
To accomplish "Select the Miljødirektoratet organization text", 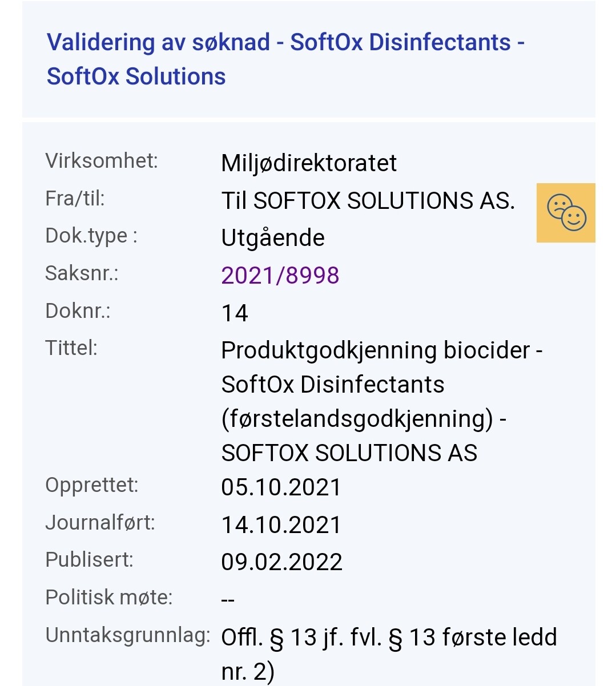I will (x=309, y=163).
